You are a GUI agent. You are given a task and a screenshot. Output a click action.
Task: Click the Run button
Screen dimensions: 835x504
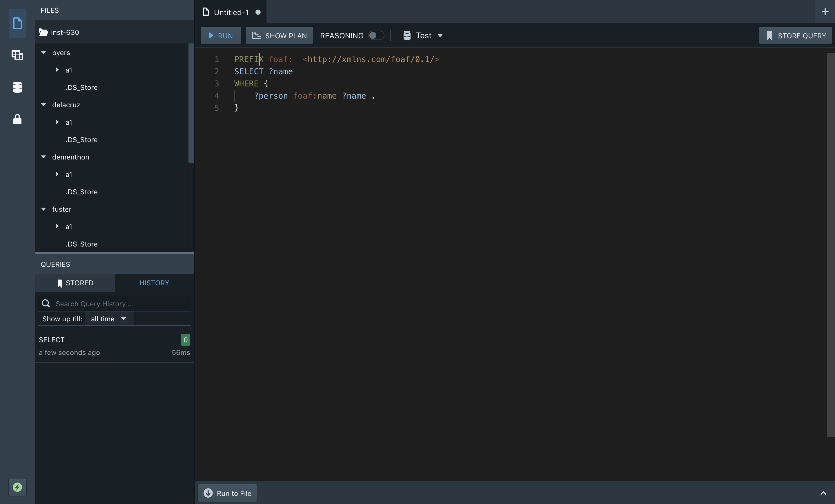point(221,36)
